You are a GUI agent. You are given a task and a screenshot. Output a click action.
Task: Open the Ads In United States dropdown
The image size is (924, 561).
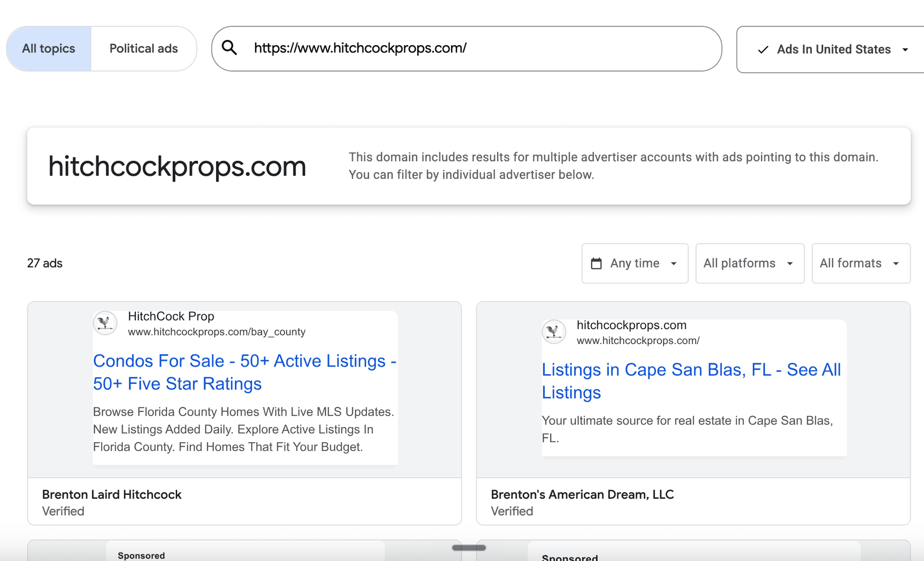tap(830, 50)
